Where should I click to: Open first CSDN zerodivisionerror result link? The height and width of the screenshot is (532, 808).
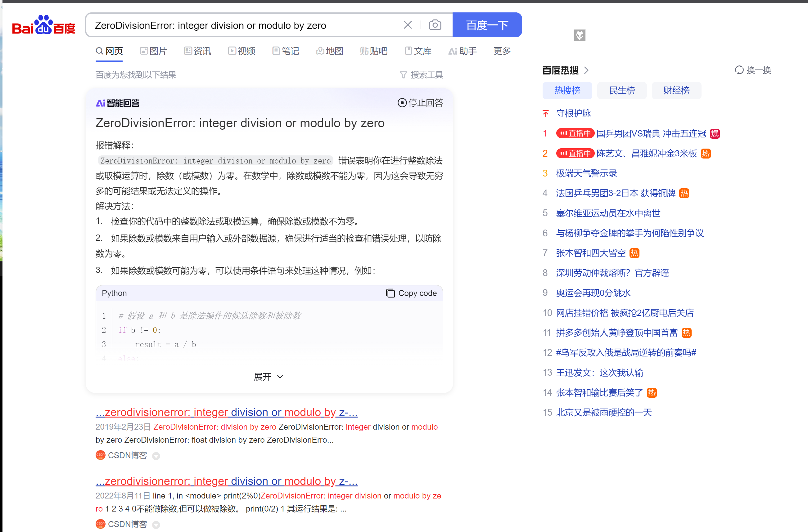pyautogui.click(x=226, y=412)
